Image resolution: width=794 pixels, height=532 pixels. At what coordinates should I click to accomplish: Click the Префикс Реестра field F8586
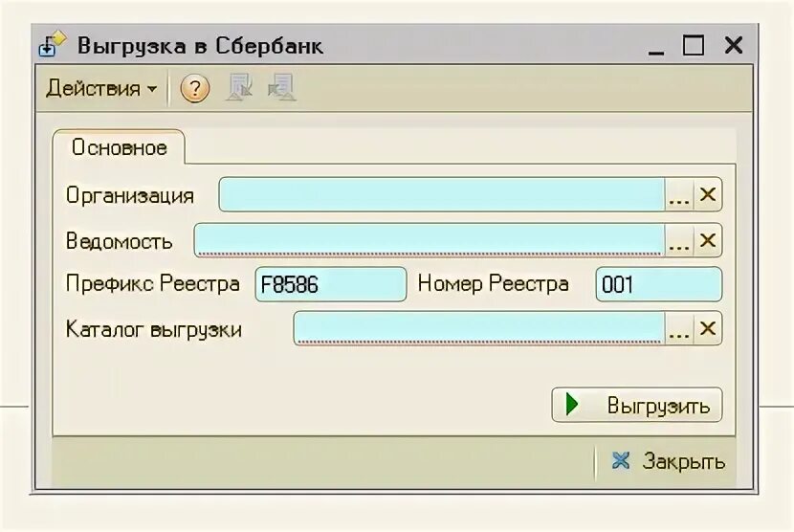click(331, 284)
